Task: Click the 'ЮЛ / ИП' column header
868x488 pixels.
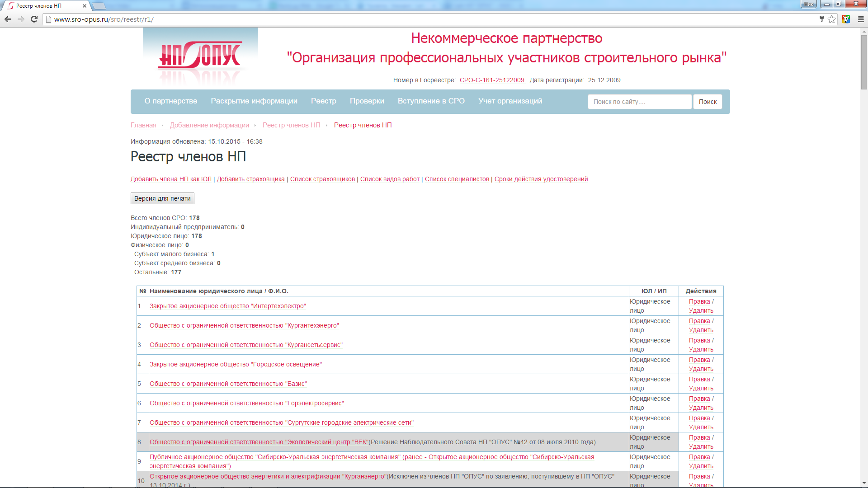Action: [x=654, y=291]
